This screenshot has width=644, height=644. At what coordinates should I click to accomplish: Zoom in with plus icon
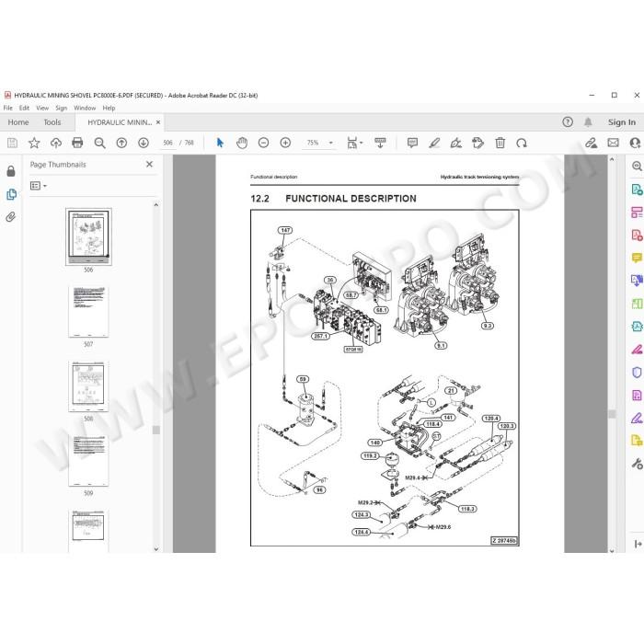[285, 143]
